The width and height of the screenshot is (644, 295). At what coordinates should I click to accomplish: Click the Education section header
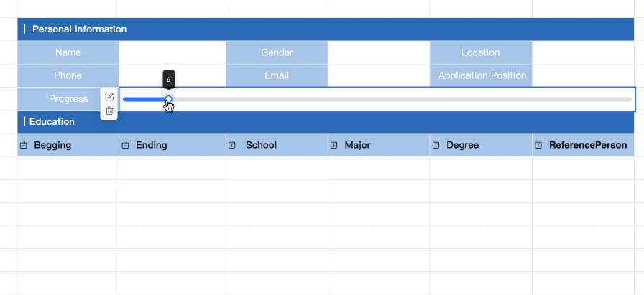tap(53, 122)
